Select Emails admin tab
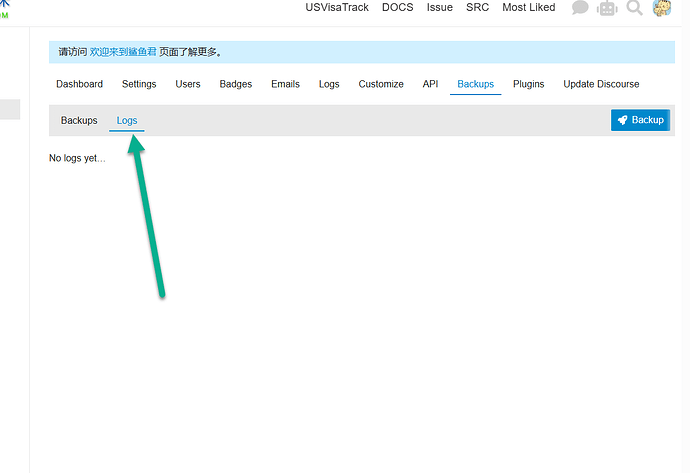Screen dimensions: 690x473 coord(286,84)
